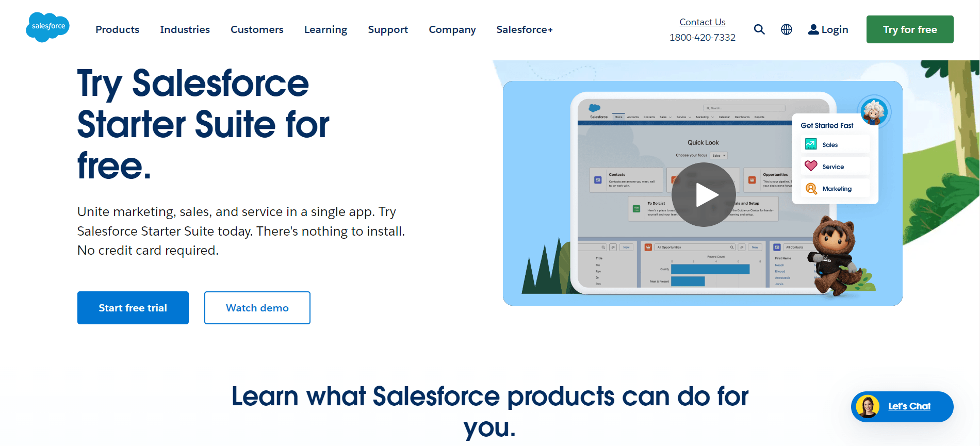Select the phone number 1800-420-7332
The width and height of the screenshot is (980, 446).
coord(703,37)
